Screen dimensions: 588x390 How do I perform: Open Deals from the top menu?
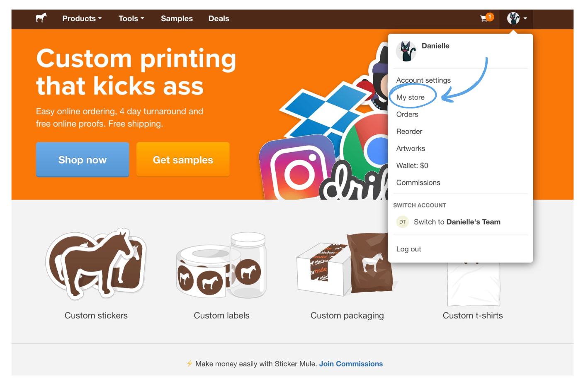click(x=219, y=18)
